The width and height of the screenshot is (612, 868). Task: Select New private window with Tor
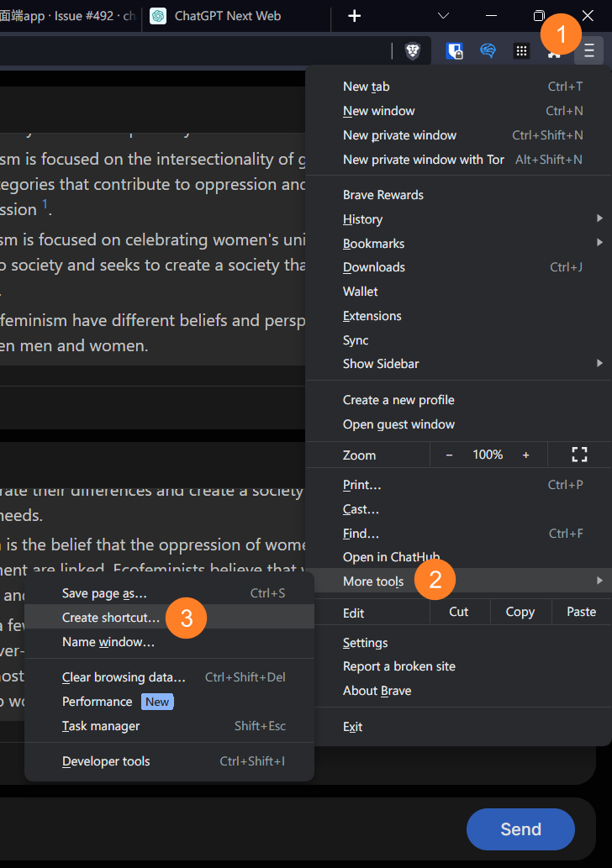[423, 159]
